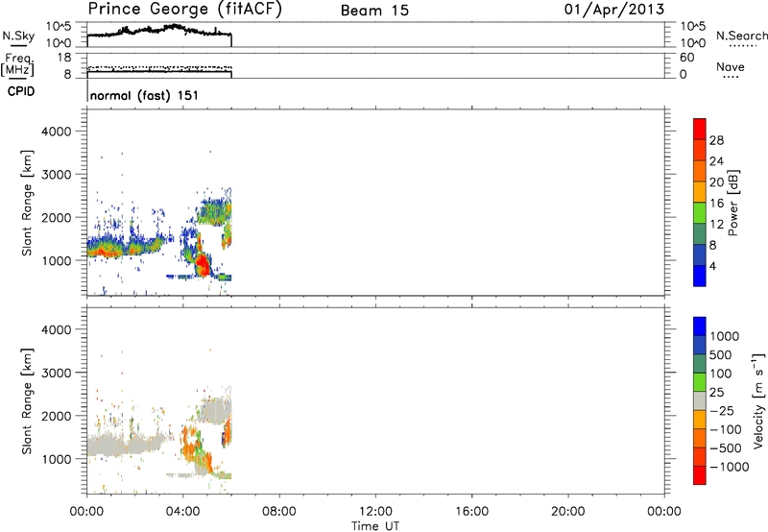768x532 pixels.
Task: Click 'Slant Range [km]' label of velocity panel
Action: click(27, 401)
